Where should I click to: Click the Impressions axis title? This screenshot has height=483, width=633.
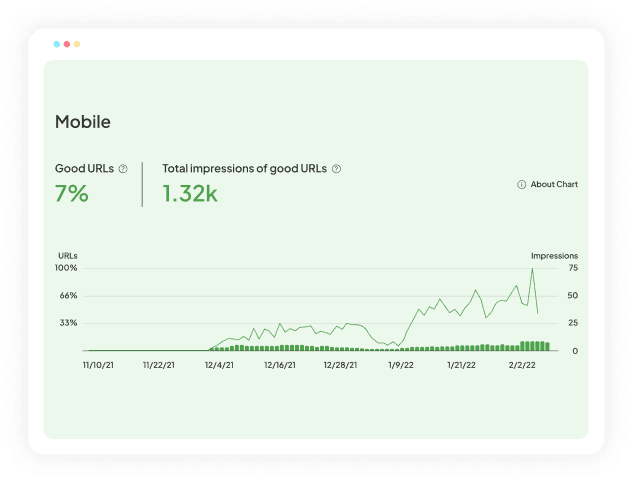click(x=554, y=256)
